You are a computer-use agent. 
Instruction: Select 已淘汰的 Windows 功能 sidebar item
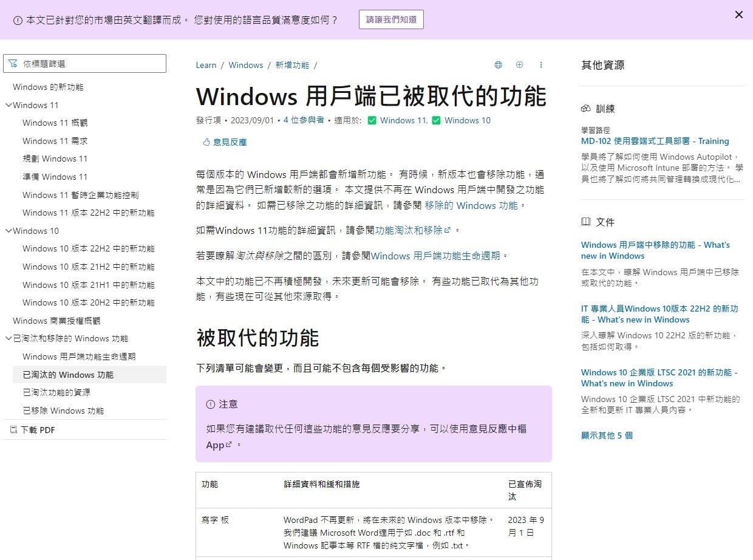[x=89, y=375]
